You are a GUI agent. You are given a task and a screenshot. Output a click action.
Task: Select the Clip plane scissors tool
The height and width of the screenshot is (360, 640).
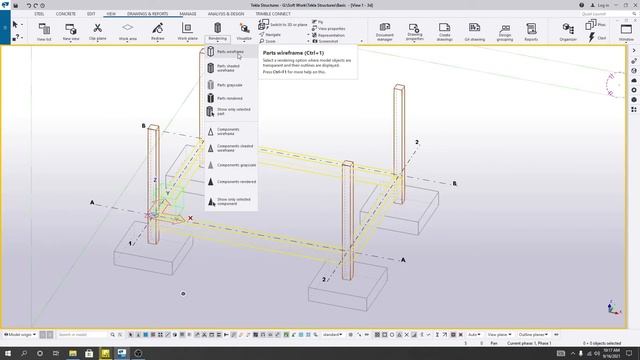coord(98,32)
